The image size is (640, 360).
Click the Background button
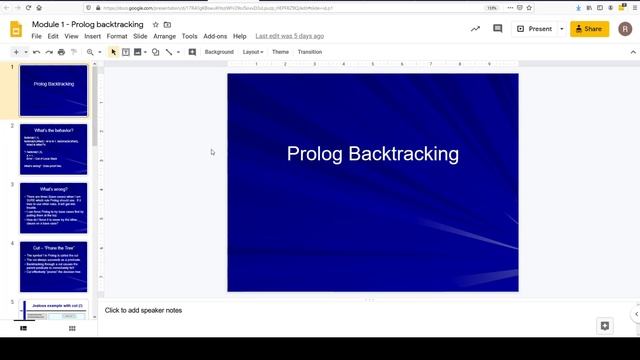[x=219, y=52]
